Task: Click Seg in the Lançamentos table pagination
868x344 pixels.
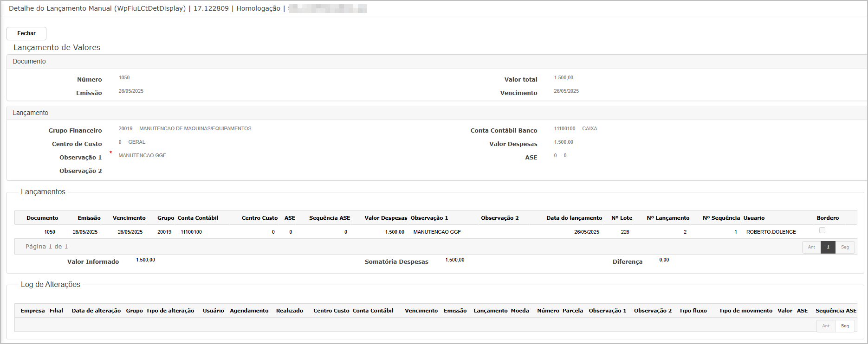Action: (x=845, y=247)
